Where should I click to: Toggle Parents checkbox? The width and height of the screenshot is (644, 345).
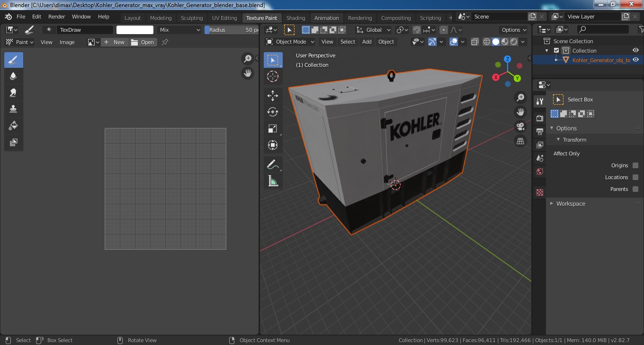click(635, 189)
